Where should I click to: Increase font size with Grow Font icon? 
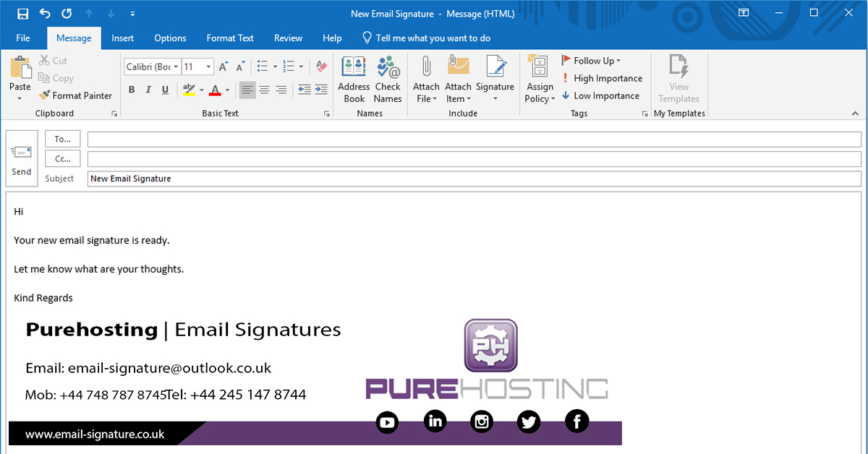(x=224, y=67)
